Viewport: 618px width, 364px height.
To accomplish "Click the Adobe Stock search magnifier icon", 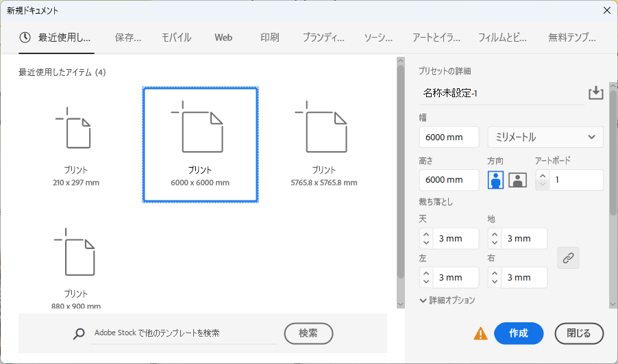I will (79, 333).
